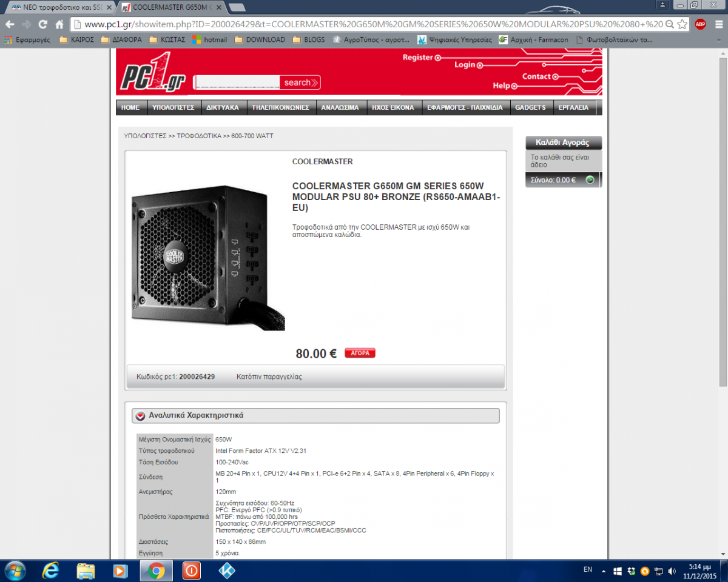The image size is (728, 582).
Task: Click the site search text box
Action: (x=237, y=82)
